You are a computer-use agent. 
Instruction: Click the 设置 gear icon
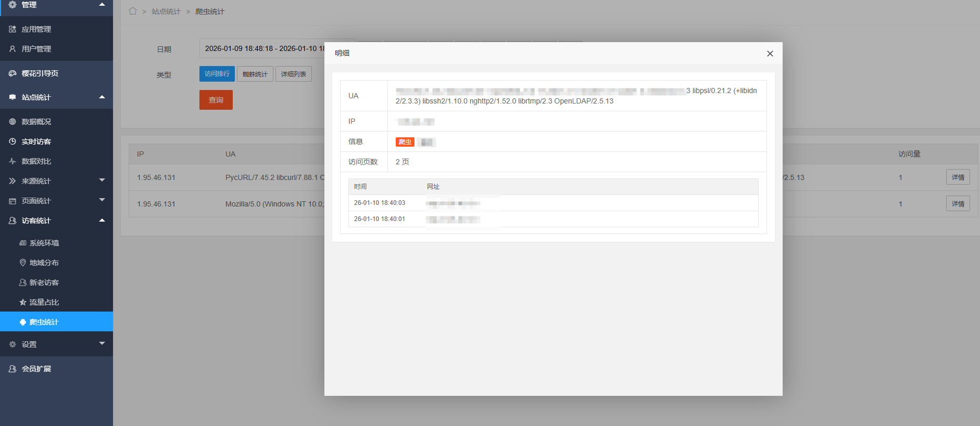12,344
